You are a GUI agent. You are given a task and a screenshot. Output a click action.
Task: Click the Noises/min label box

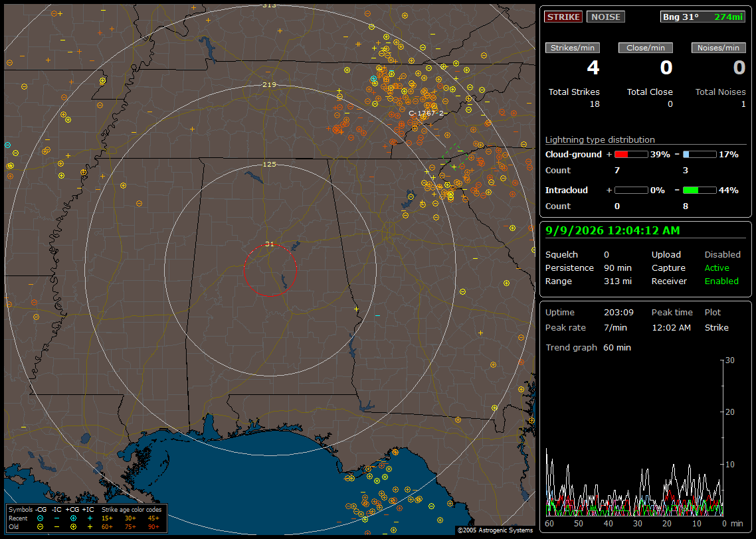(x=718, y=48)
